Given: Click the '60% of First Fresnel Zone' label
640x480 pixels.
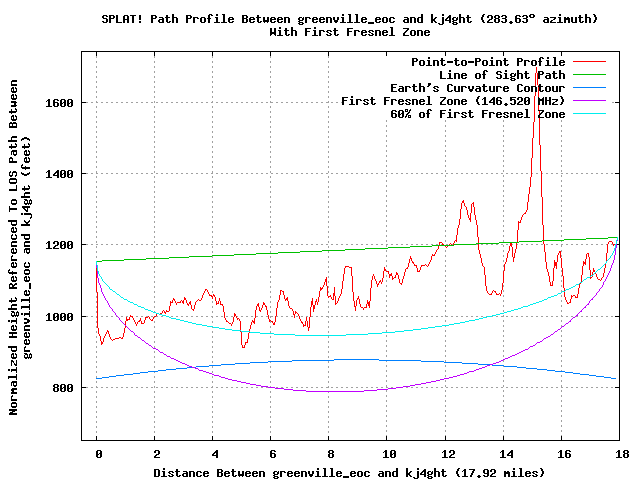Looking at the screenshot, I should (x=478, y=114).
